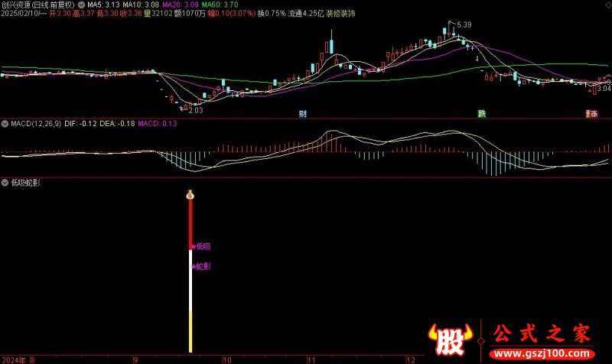Expand the MACD indicator settings arrow
Screen dimensions: 612x364
5,124
